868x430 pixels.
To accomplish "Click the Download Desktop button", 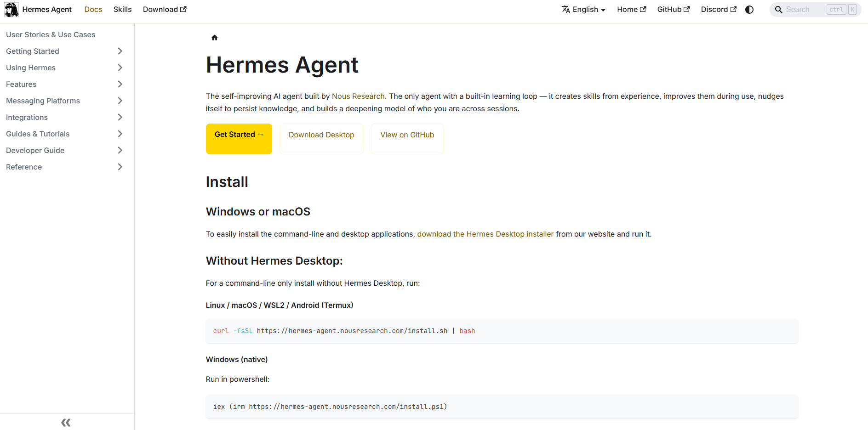I will click(321, 139).
